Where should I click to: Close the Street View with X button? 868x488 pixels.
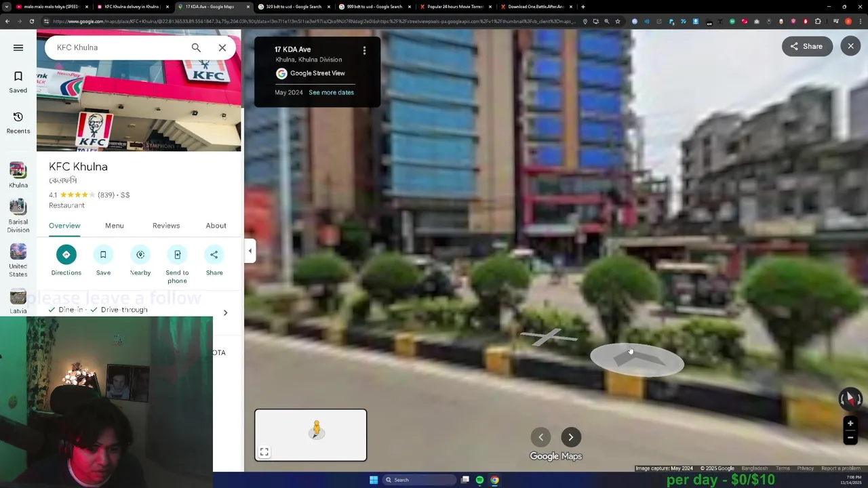(851, 46)
